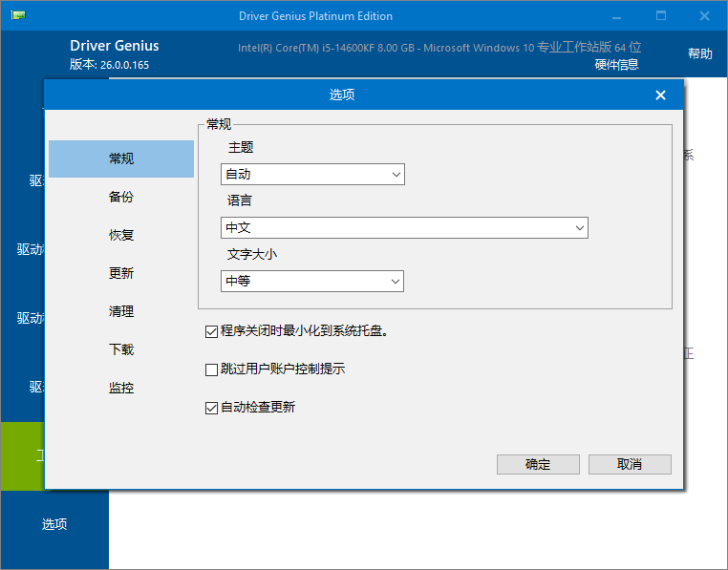Maximize the Driver Genius window
Screen dimensions: 728x570
coord(661,16)
